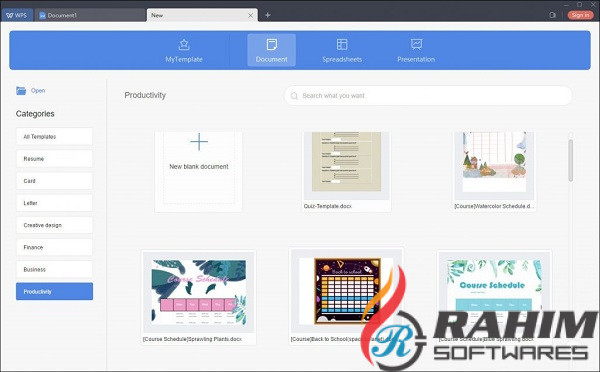Create a New blank document

(x=199, y=171)
